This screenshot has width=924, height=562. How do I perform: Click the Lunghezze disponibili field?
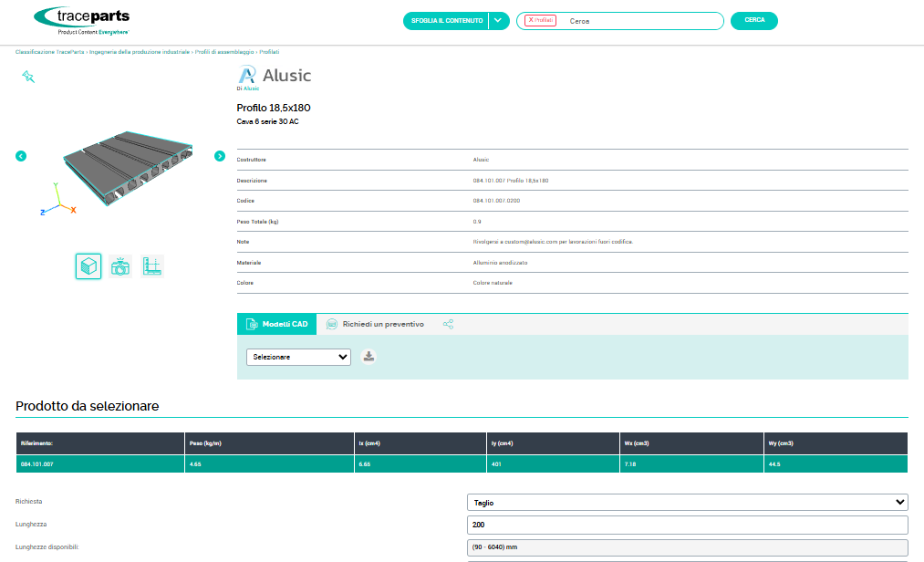(x=688, y=547)
